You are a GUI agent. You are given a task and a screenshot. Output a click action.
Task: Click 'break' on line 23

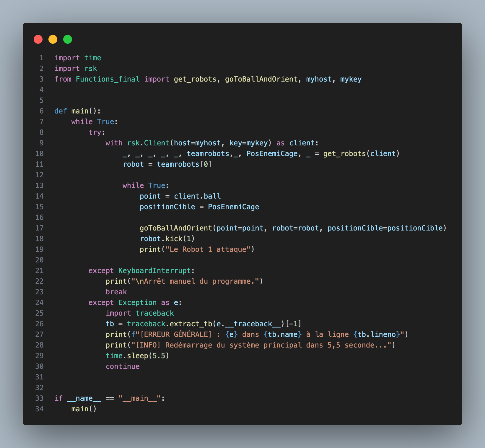116,292
